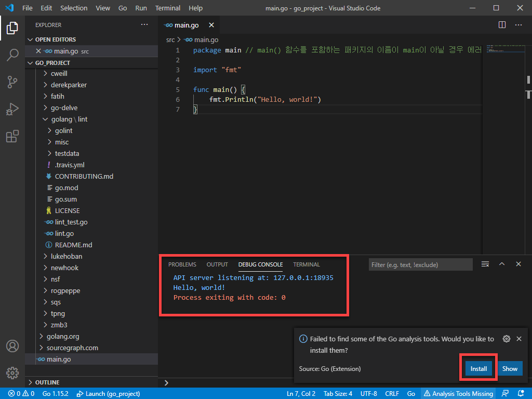Clear the debug console output
Screen dimensions: 532x399
(485, 264)
